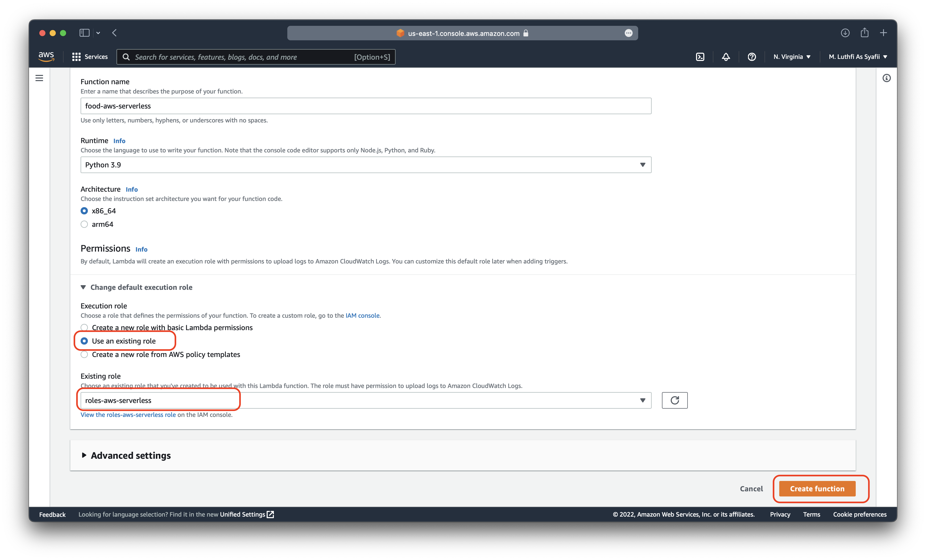The image size is (926, 560).
Task: Open the Runtime Info link
Action: click(x=119, y=141)
